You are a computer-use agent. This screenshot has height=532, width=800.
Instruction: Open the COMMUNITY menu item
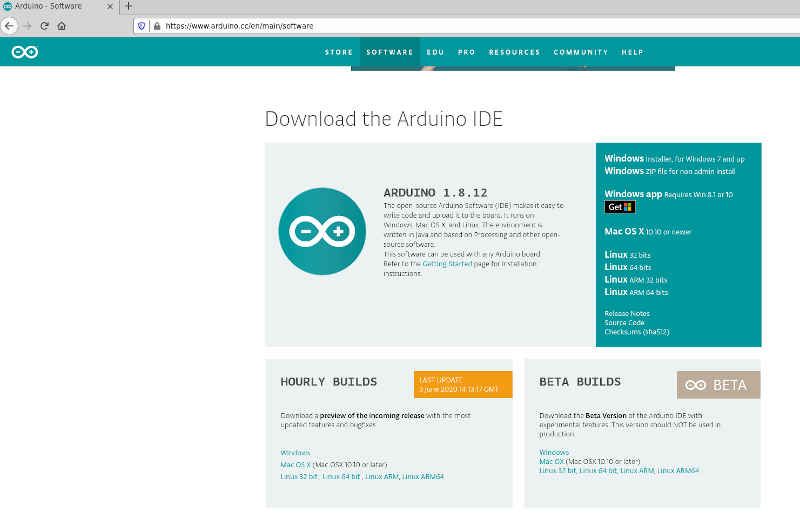click(581, 52)
